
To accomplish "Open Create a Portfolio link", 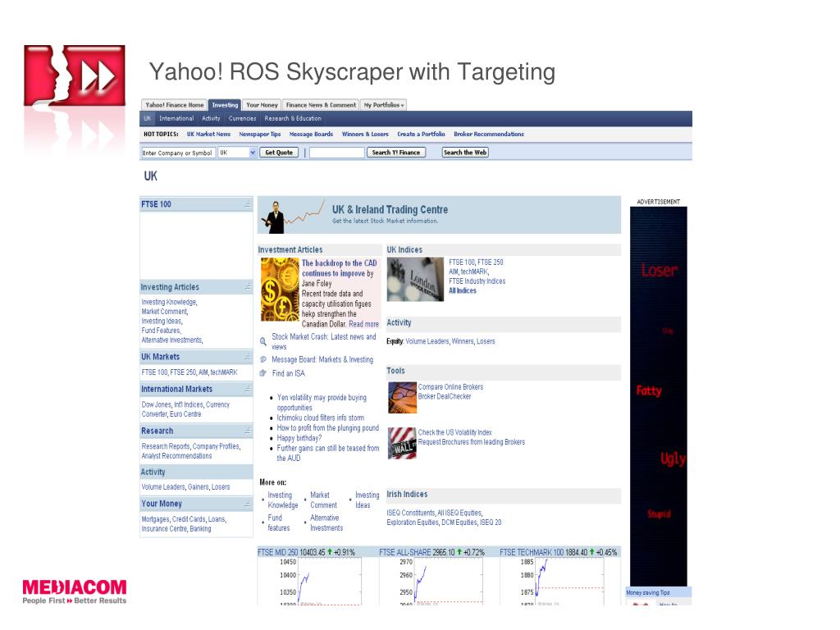I will [x=421, y=134].
